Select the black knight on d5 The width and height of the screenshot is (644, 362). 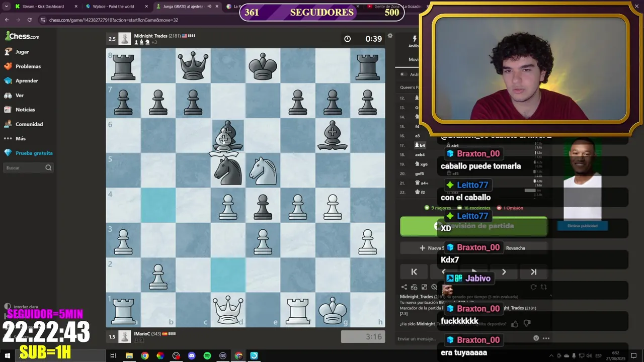click(228, 170)
